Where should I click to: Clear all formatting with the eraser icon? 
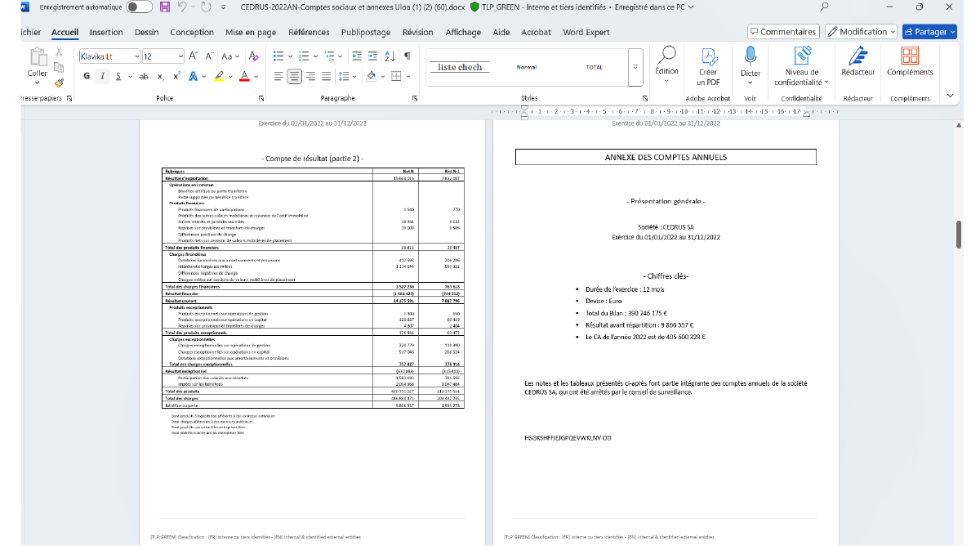point(254,56)
